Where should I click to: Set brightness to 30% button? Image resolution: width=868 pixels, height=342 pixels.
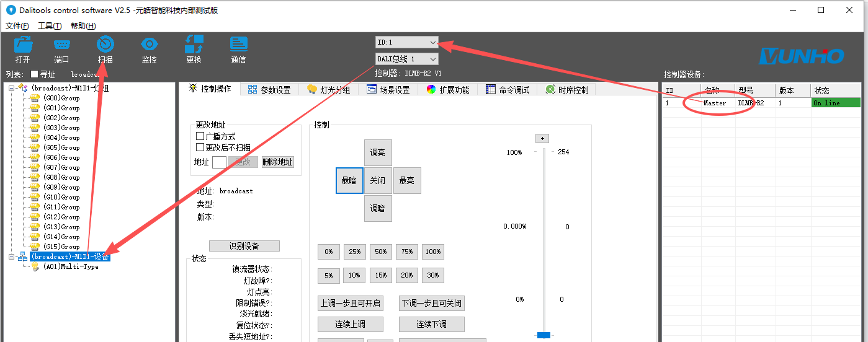pyautogui.click(x=433, y=275)
